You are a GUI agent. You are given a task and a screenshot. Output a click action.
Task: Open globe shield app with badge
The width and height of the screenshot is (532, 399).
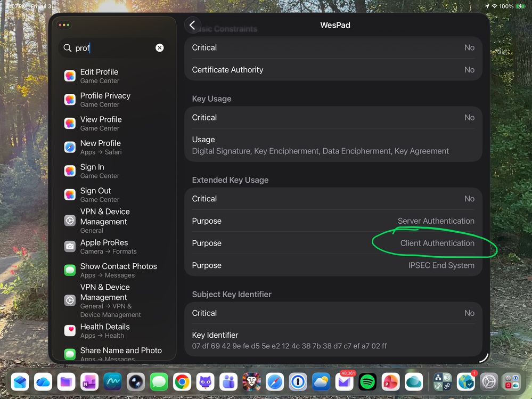(x=465, y=382)
